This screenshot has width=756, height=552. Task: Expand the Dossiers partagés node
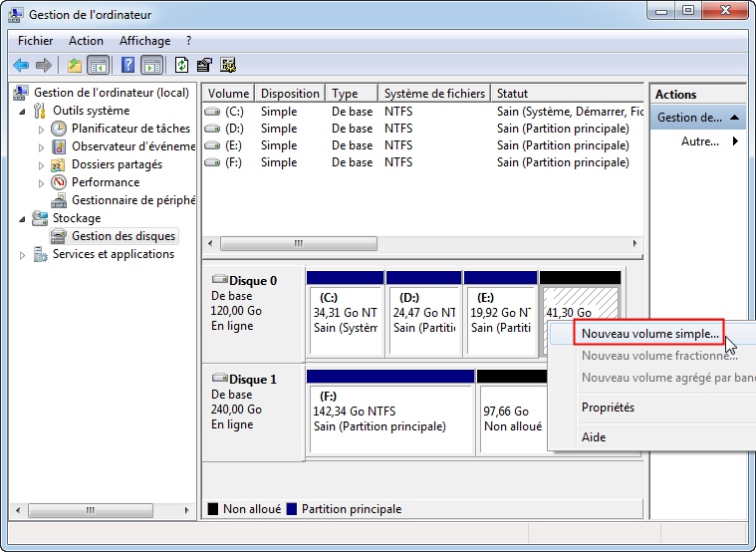point(41,165)
